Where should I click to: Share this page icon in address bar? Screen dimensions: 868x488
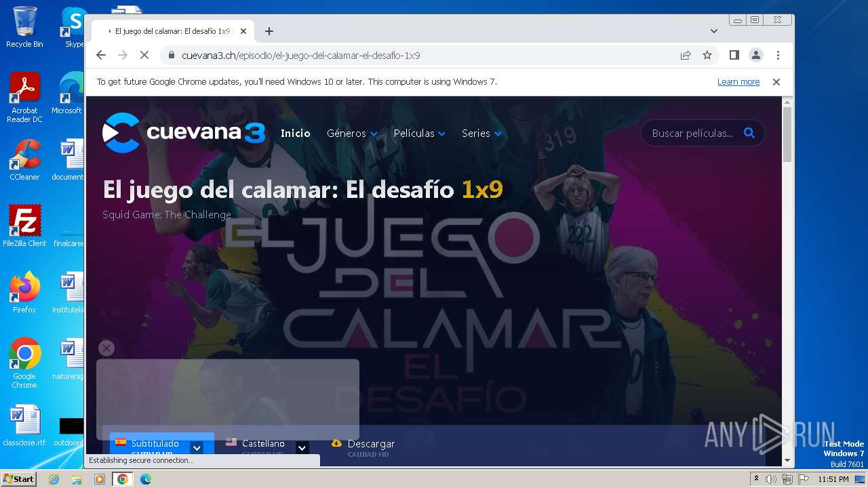coord(686,55)
